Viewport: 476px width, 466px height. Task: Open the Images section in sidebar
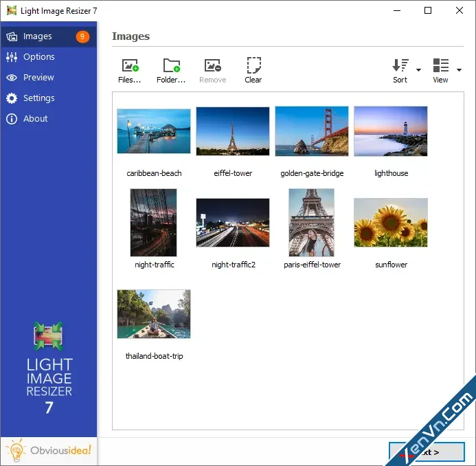[x=49, y=36]
